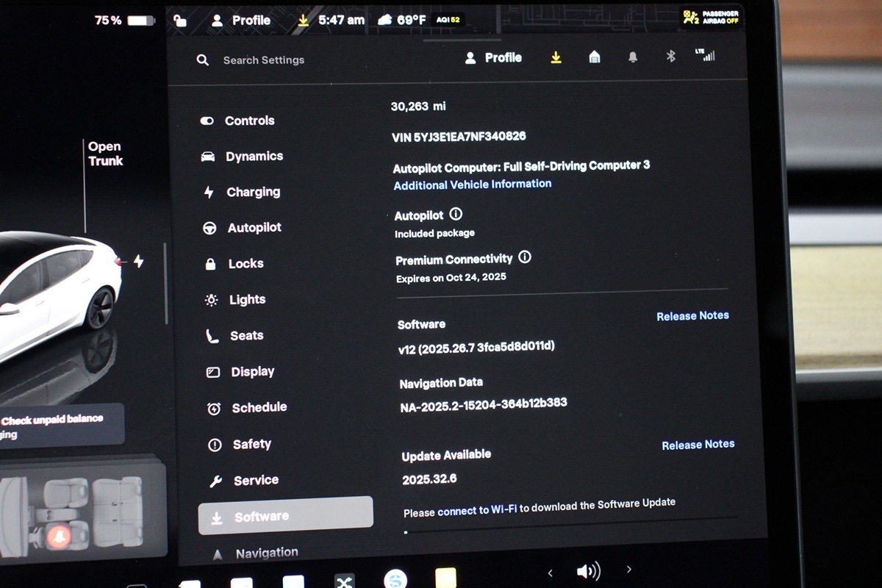Click the info icon beside Premium Connectivity
882x588 pixels.
tap(525, 257)
